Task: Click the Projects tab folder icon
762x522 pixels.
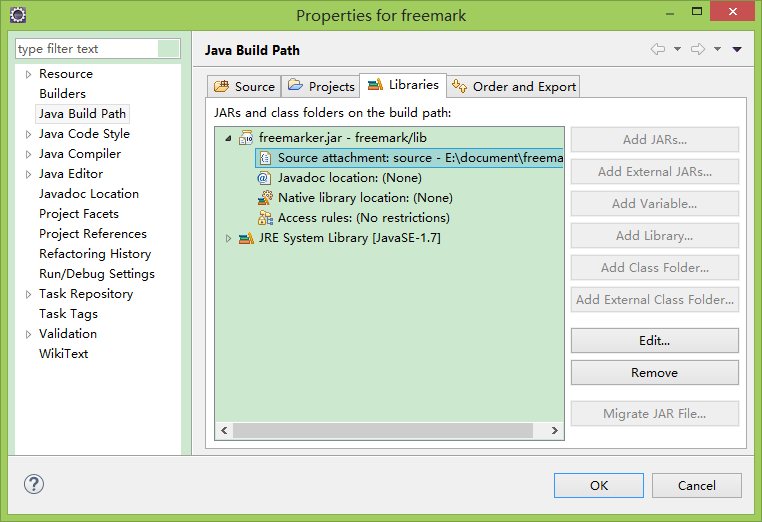Action: coord(295,85)
